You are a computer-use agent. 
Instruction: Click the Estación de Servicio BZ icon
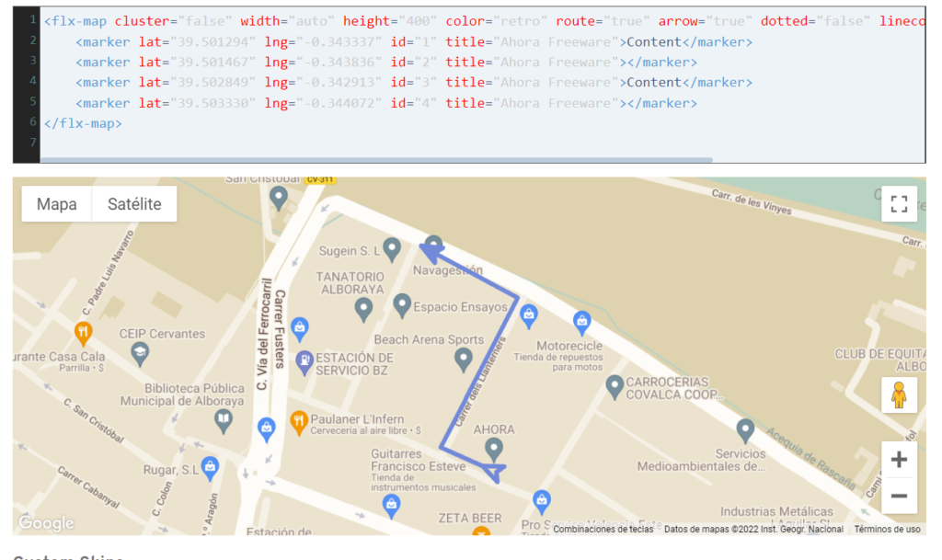(304, 362)
